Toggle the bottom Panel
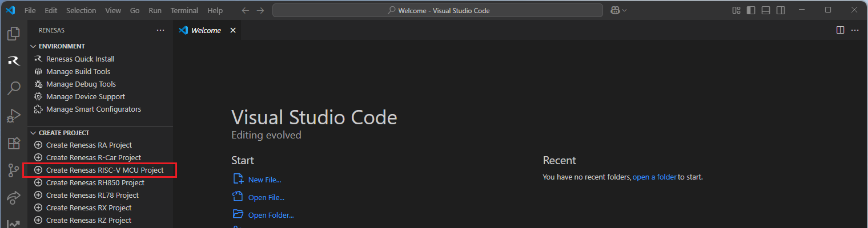Screen dimensions: 868x228 [766, 10]
